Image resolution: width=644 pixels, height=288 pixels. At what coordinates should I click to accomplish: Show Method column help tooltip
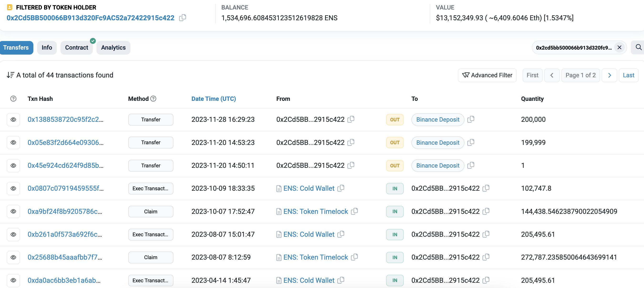(153, 99)
